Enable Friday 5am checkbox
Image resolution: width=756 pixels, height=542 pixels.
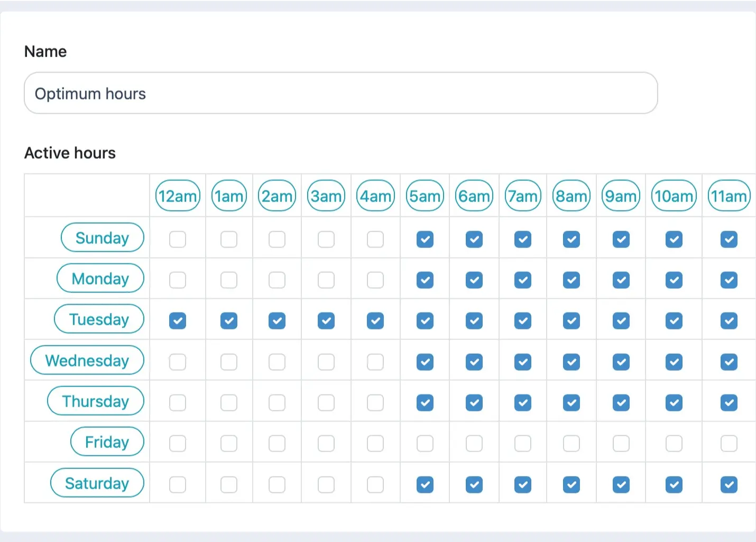425,444
